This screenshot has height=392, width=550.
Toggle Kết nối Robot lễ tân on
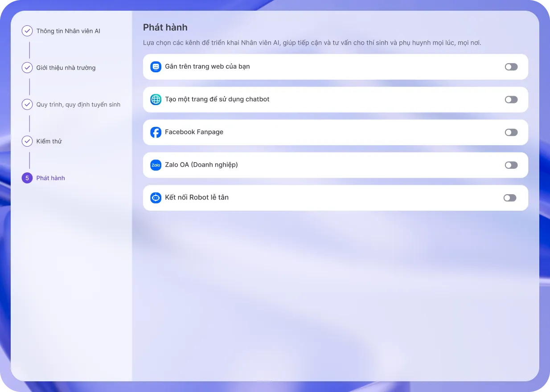tap(509, 198)
